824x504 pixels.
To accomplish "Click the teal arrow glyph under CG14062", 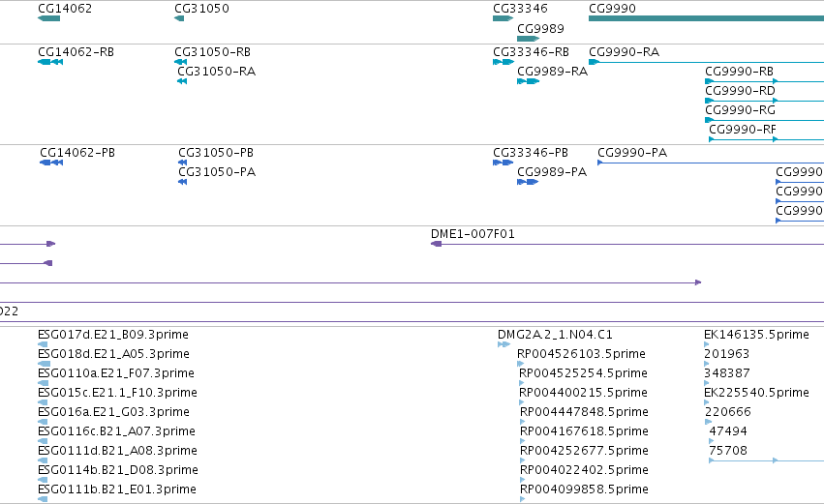I will coord(48,18).
